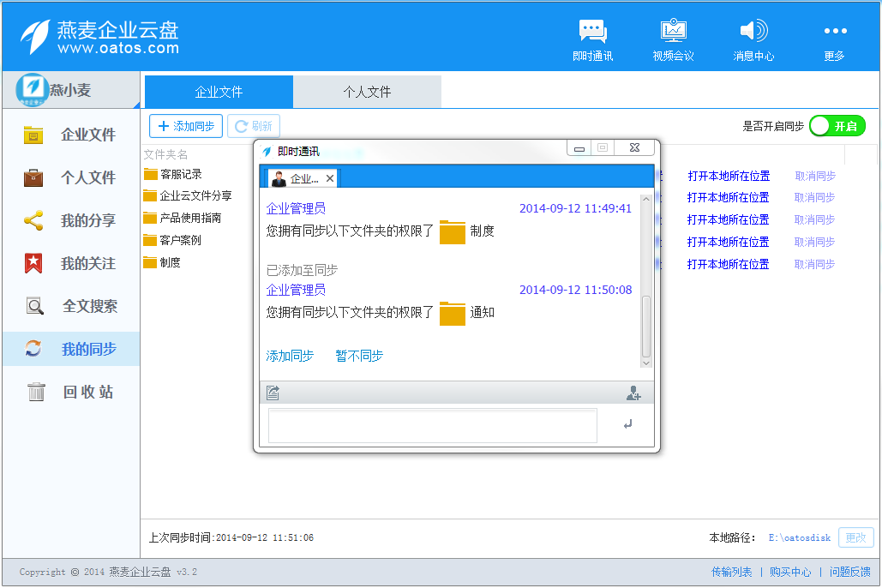Switch to the 个人文件 tab
Viewport: 882px width, 588px height.
[367, 91]
